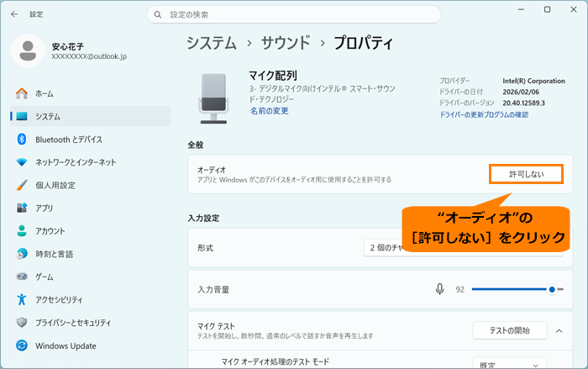588x369 pixels.
Task: Click the プライバシー shield icon
Action: pos(22,323)
